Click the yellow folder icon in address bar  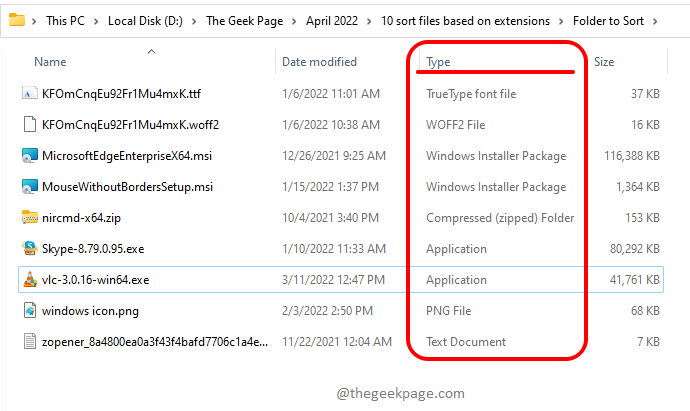pyautogui.click(x=14, y=20)
